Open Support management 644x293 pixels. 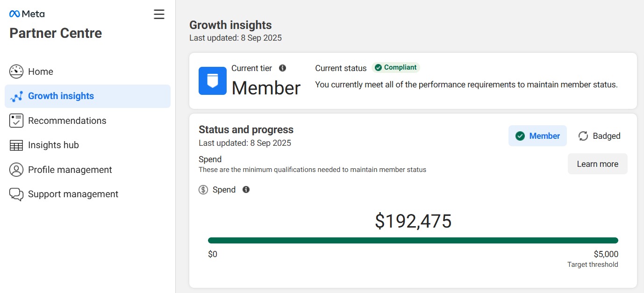tap(73, 194)
